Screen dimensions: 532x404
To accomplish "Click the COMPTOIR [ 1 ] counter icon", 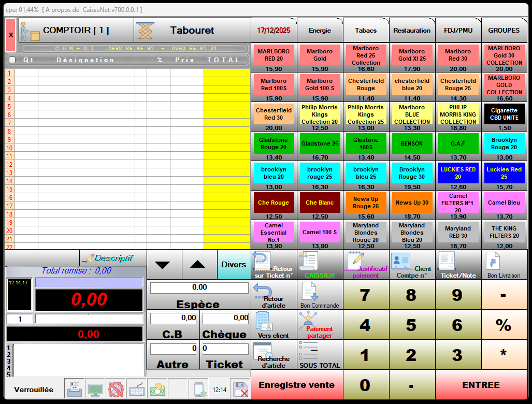I will coord(76,30).
